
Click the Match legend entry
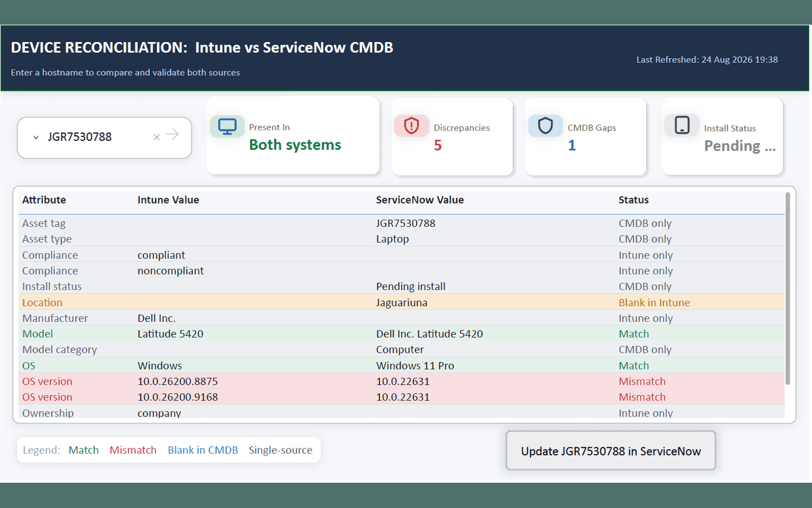click(x=84, y=450)
